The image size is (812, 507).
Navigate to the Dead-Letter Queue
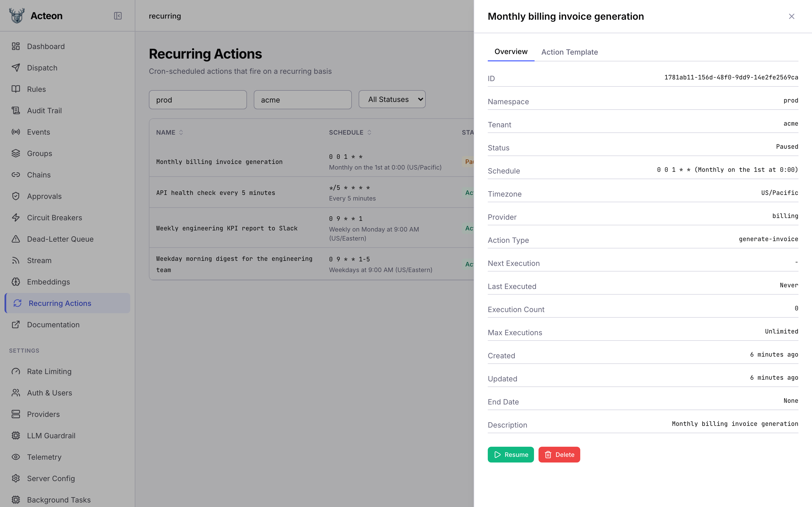60,239
